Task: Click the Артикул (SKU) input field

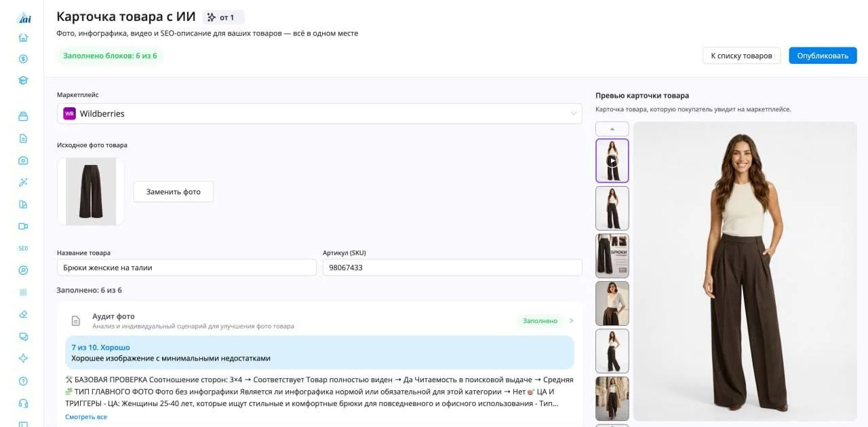Action: coord(452,267)
